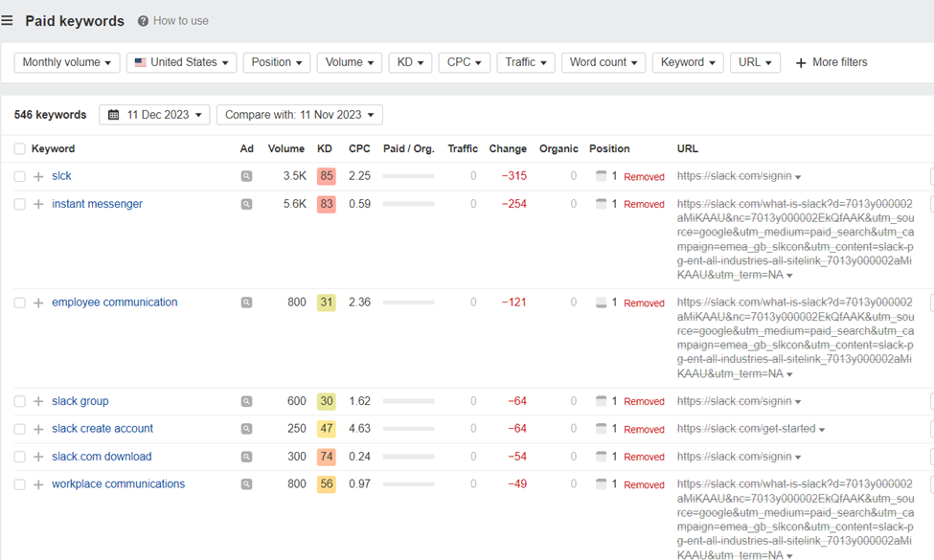Click the plus icon next to slack create account
Screen dimensions: 934x560
tap(38, 429)
